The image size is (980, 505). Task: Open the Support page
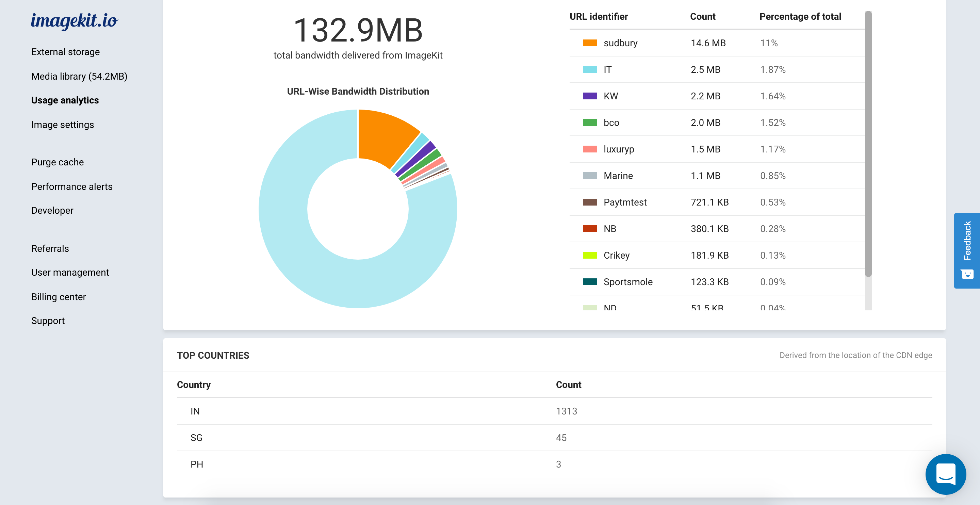[x=48, y=321]
